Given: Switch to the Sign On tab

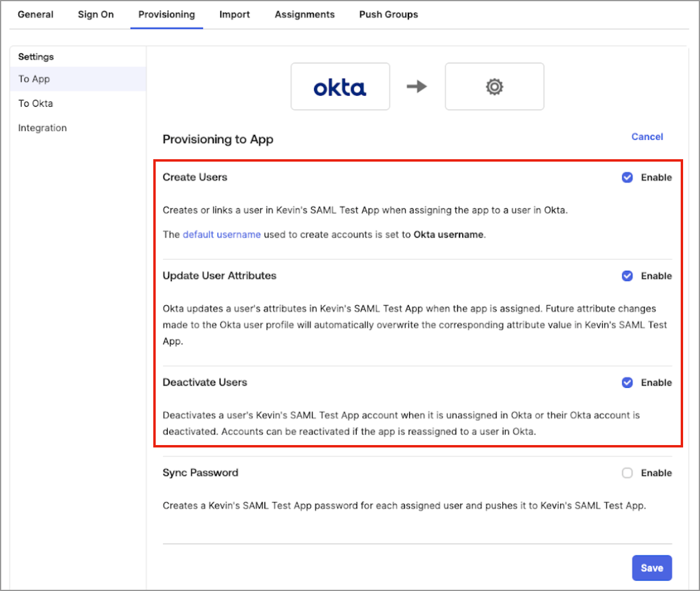Looking at the screenshot, I should 95,14.
